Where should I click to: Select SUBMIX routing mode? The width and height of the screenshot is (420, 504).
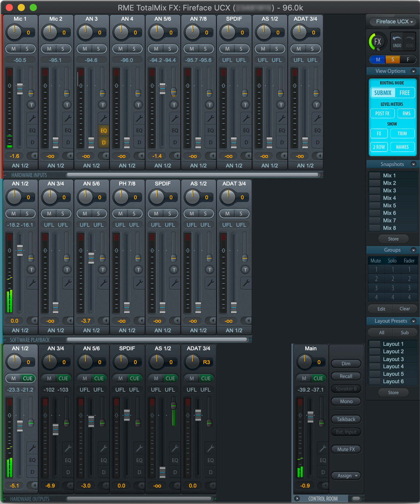tap(383, 93)
